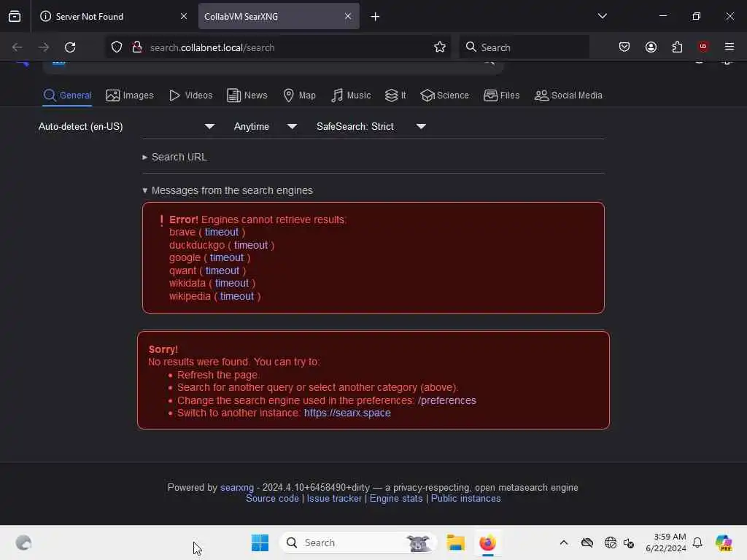Open Auto-detect language dropdown
The width and height of the screenshot is (747, 560).
pos(126,127)
